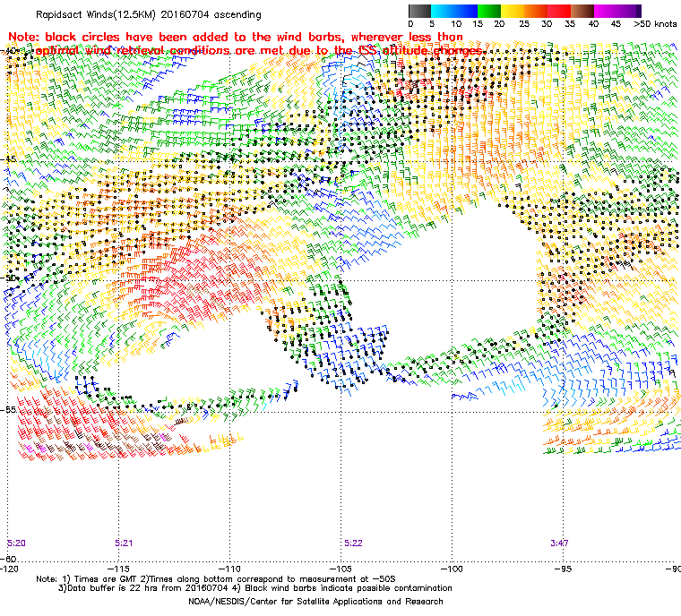The height and width of the screenshot is (616, 681).
Task: Click the 'Times are GMT' footnote line
Action: [216, 579]
